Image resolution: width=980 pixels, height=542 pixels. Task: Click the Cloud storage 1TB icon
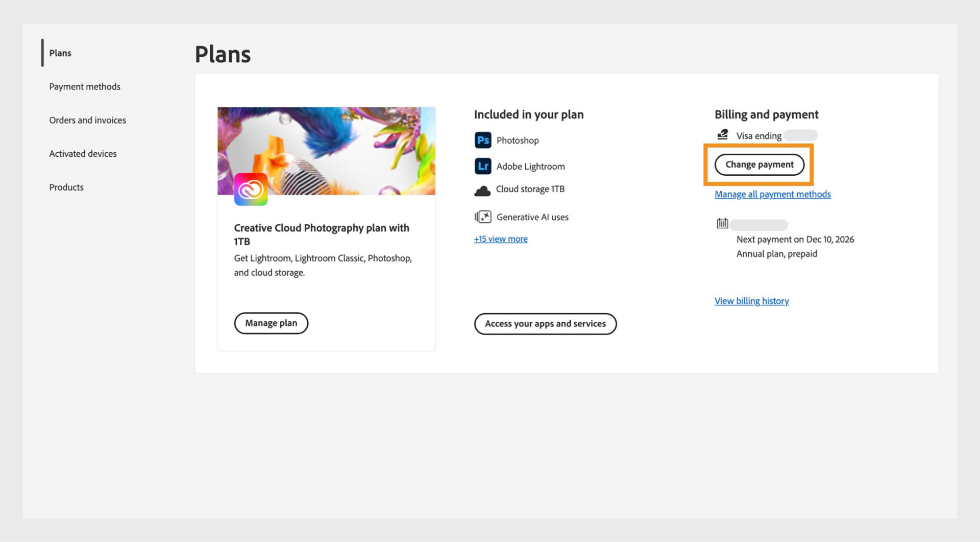point(482,189)
